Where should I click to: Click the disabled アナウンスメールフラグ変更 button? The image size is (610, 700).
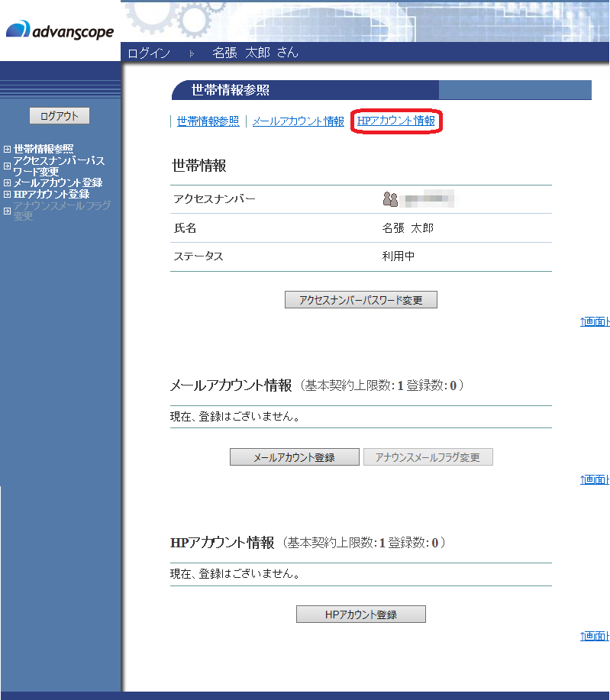tap(428, 457)
